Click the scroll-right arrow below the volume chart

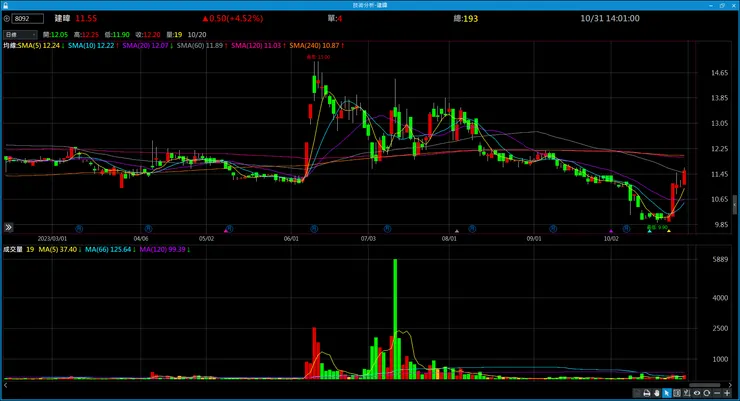point(730,385)
